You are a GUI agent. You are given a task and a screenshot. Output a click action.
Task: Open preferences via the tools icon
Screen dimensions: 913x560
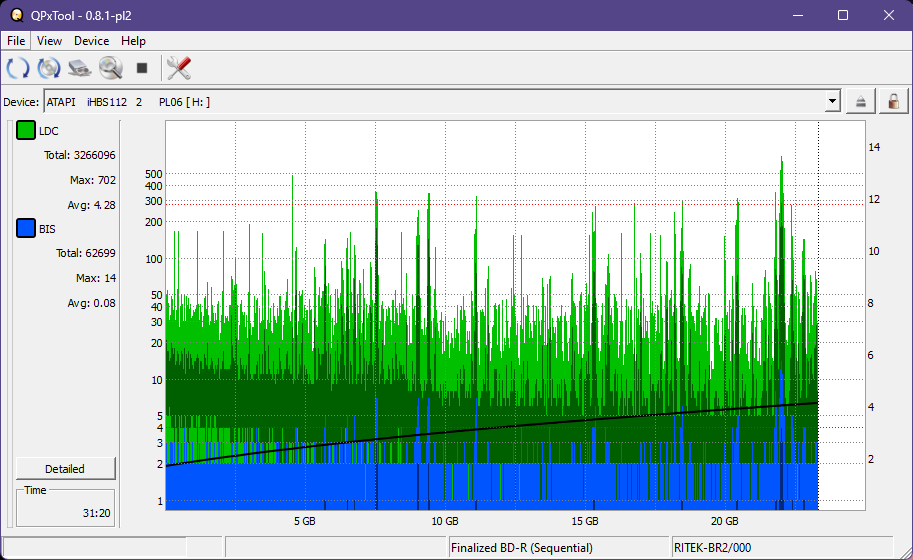179,68
